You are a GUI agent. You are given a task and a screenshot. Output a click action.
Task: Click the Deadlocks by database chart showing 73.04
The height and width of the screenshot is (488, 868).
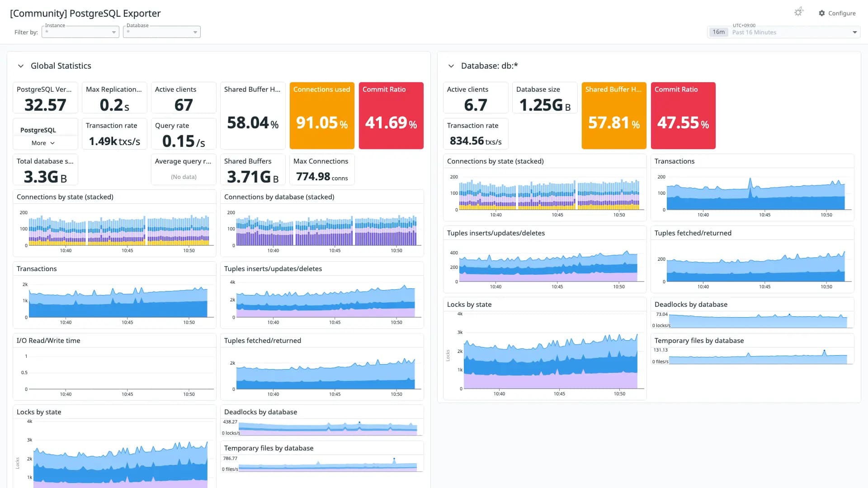point(752,313)
